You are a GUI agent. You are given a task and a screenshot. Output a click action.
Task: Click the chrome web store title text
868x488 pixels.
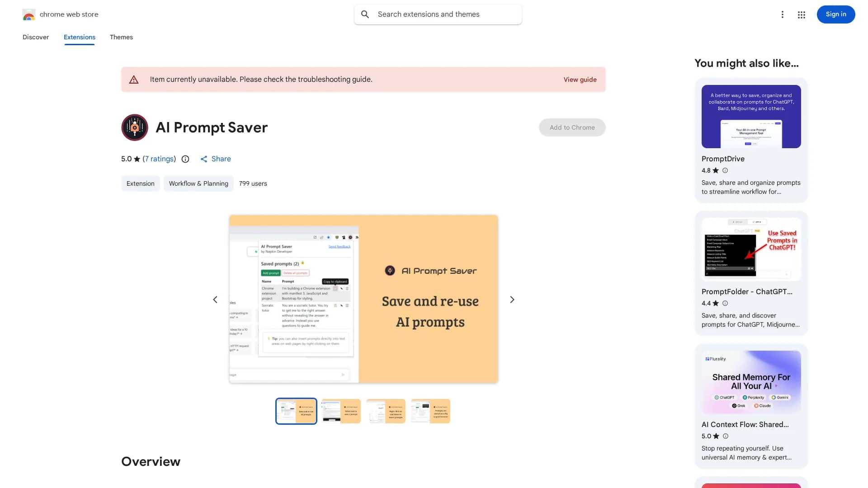[x=69, y=14]
